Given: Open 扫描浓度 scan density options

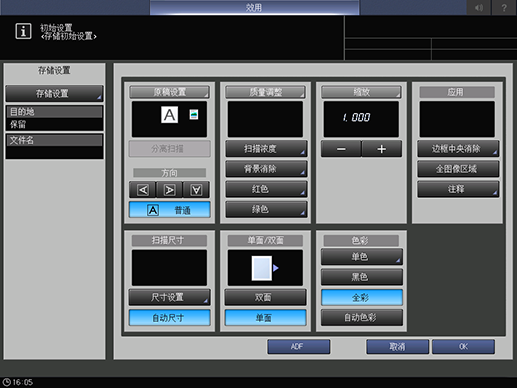Looking at the screenshot, I should [x=266, y=149].
